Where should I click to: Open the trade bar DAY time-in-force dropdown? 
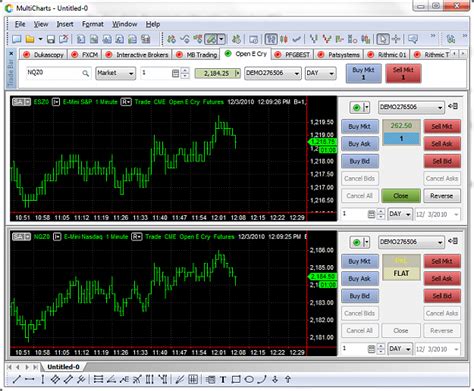point(320,73)
